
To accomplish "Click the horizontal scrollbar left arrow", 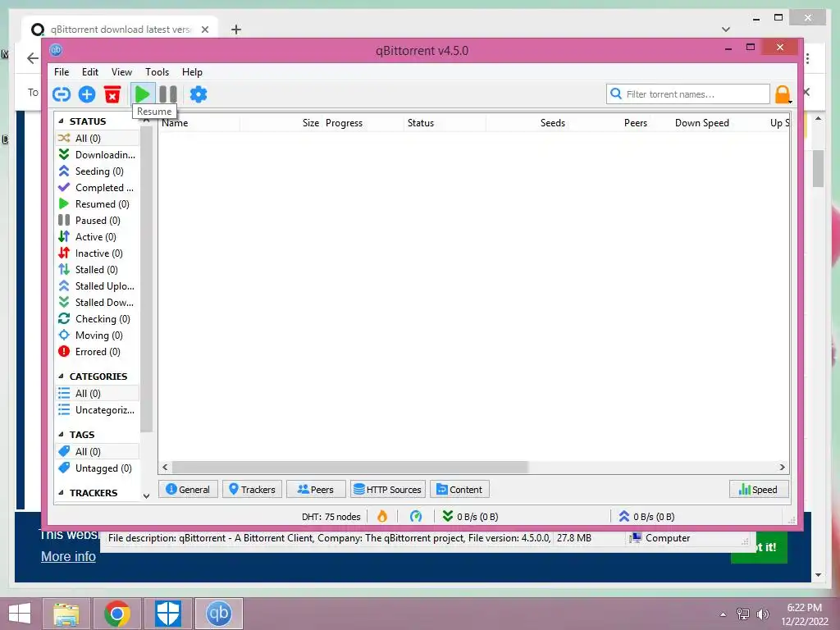I will [165, 467].
